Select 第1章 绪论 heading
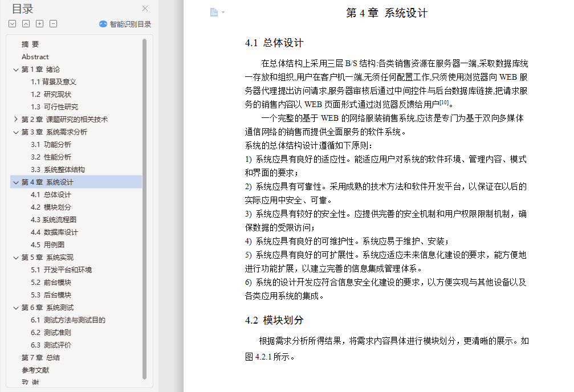Image resolution: width=574 pixels, height=392 pixels. pyautogui.click(x=40, y=69)
